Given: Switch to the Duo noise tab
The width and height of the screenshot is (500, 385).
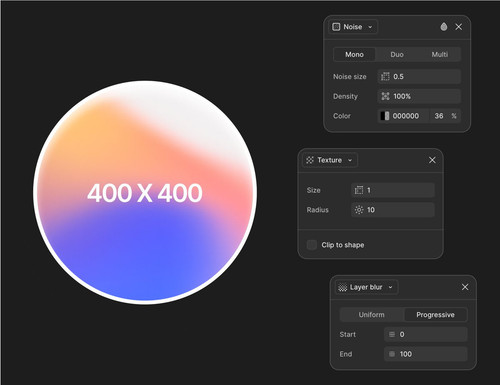Looking at the screenshot, I should coord(397,54).
